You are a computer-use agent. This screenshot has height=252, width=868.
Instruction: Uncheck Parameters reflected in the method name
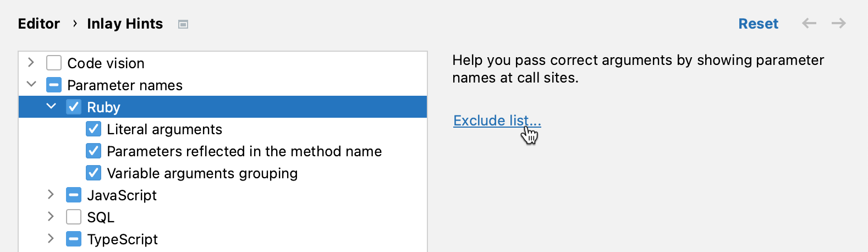(94, 151)
